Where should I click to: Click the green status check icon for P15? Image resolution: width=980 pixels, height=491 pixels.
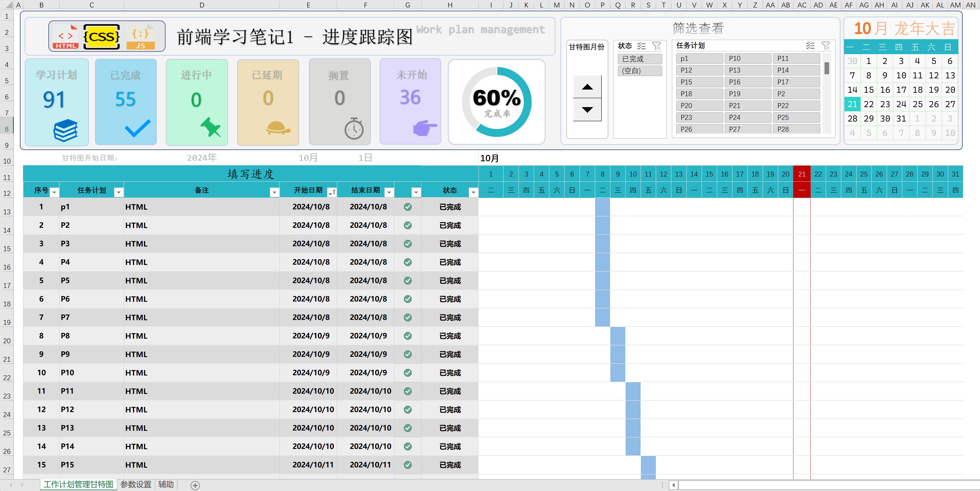click(407, 465)
